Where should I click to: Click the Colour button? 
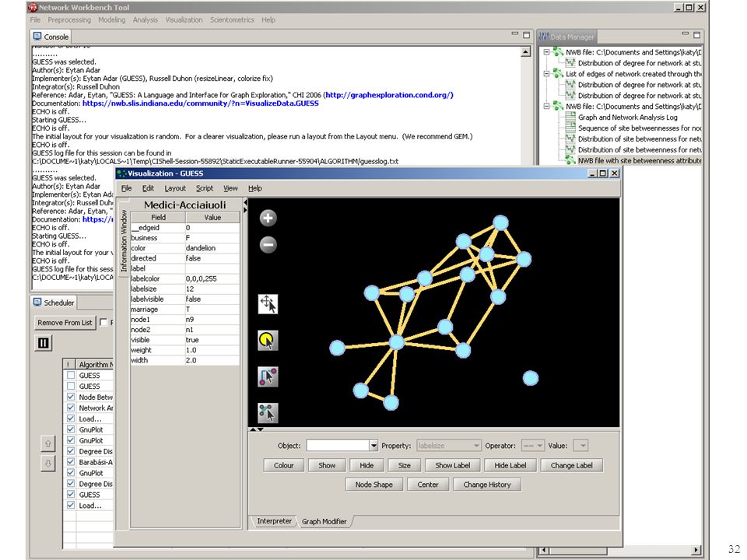click(x=283, y=465)
